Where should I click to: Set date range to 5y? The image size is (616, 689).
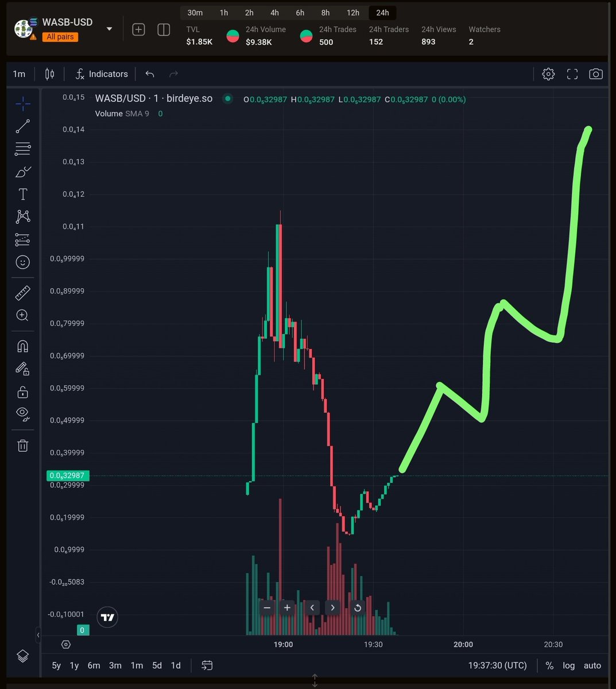tap(56, 665)
